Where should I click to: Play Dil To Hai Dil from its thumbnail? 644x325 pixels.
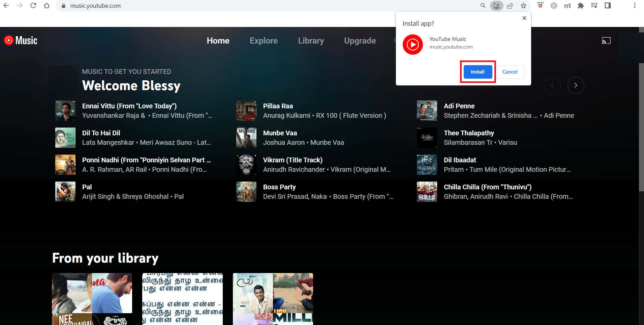coord(65,138)
